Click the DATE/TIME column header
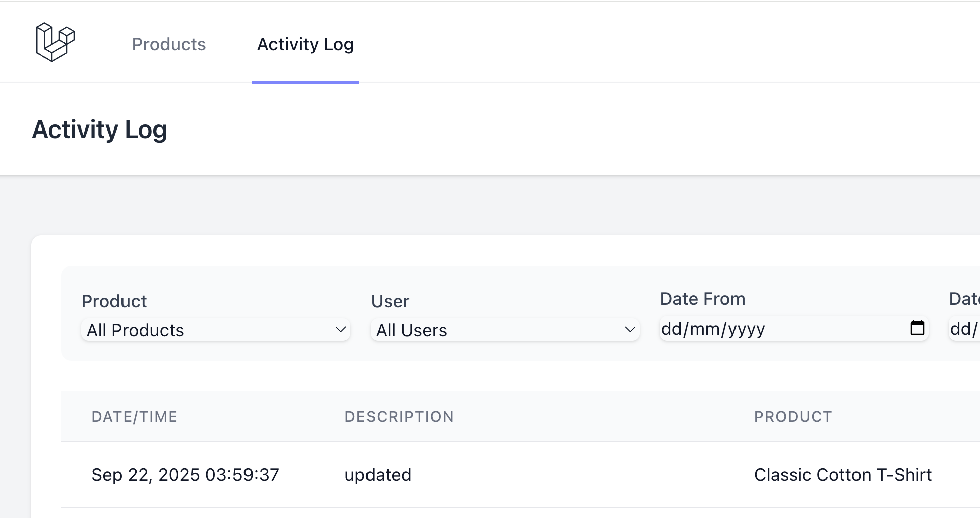 coord(135,417)
